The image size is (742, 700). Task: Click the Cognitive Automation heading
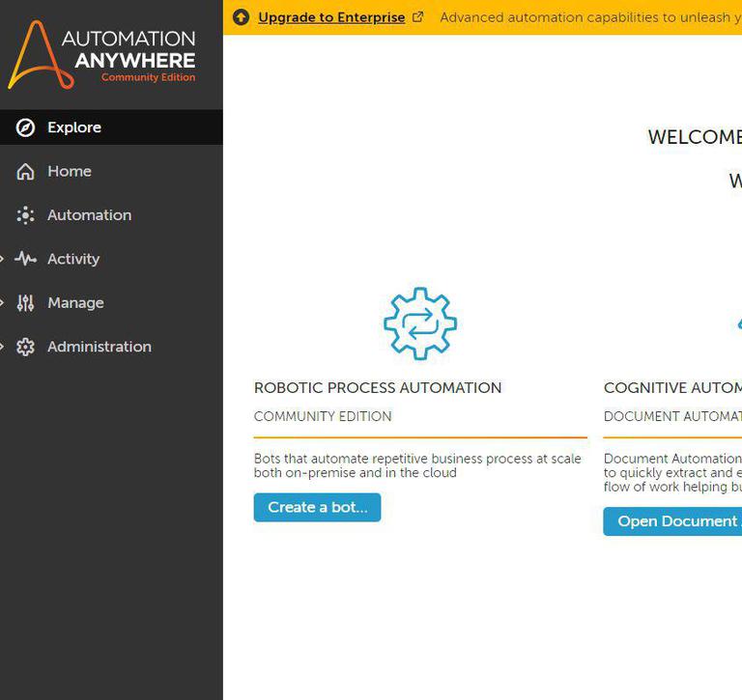[672, 388]
